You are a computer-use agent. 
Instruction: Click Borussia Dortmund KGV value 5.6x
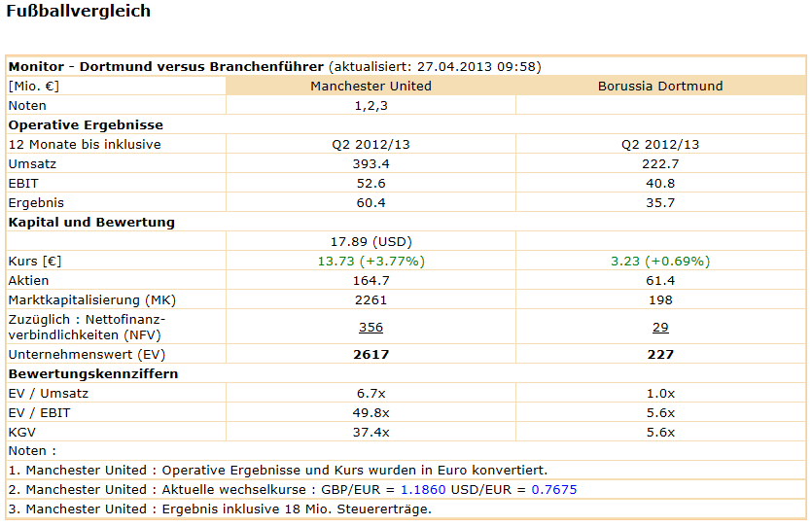[660, 433]
